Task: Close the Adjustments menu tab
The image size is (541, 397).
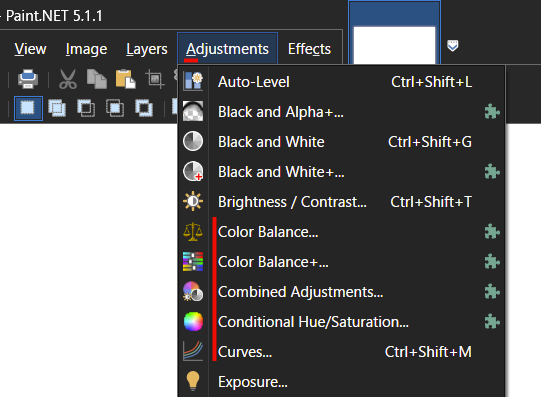Action: coord(227,49)
